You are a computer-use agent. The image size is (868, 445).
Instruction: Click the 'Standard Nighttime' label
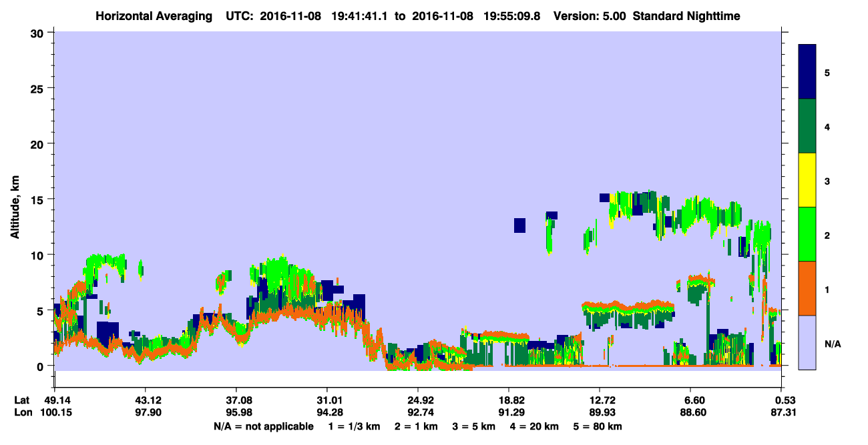click(686, 16)
